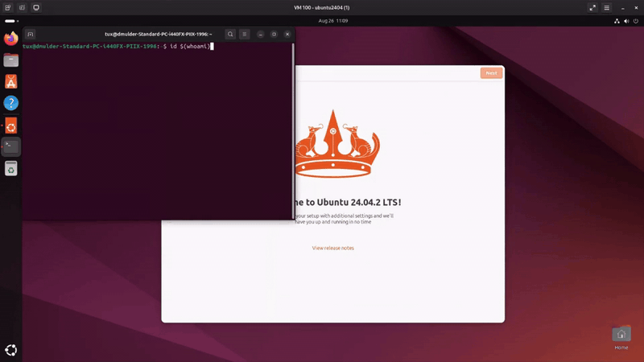Maximize the terminal window
The image size is (644, 362).
274,34
